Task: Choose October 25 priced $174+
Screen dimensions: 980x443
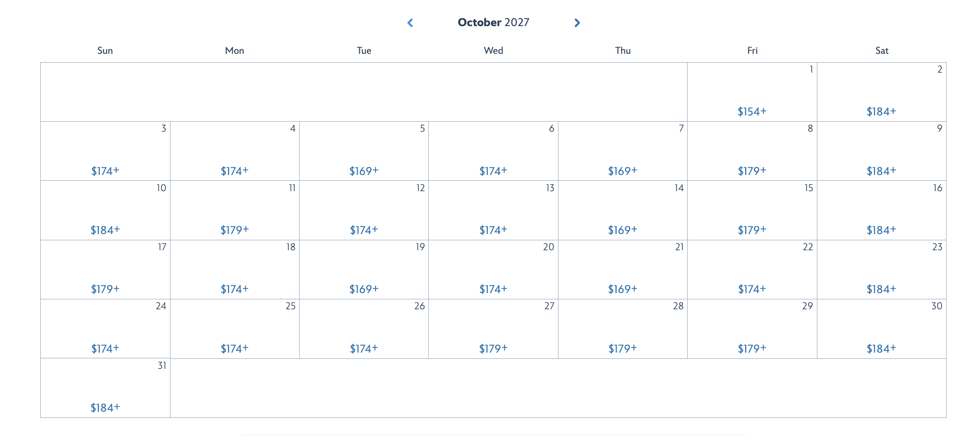Action: pyautogui.click(x=234, y=348)
